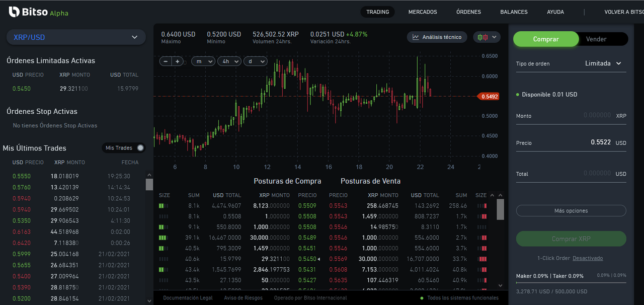Click the bid price 0.5509
This screenshot has width=644, height=305.
coord(307,206)
